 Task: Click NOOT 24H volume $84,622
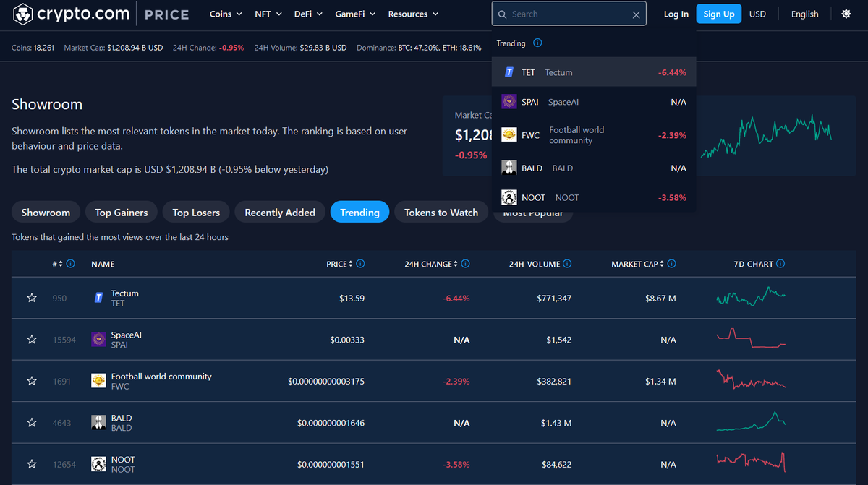click(x=556, y=464)
